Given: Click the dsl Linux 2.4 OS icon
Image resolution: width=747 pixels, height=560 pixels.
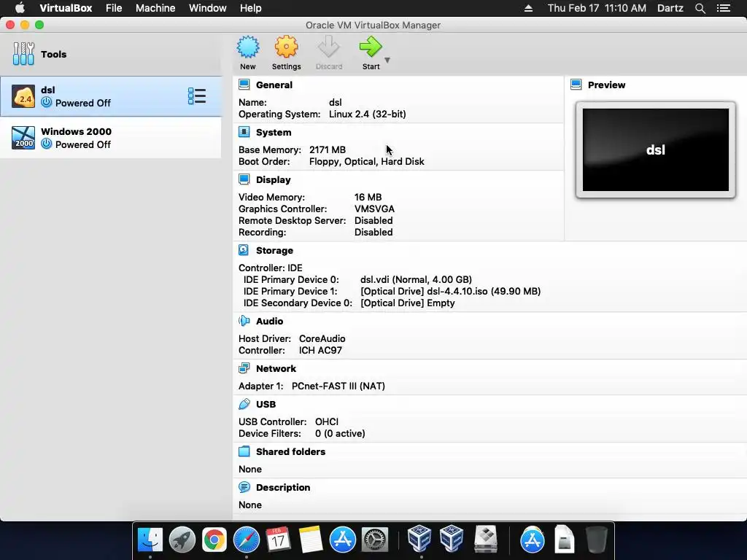Looking at the screenshot, I should (x=23, y=96).
